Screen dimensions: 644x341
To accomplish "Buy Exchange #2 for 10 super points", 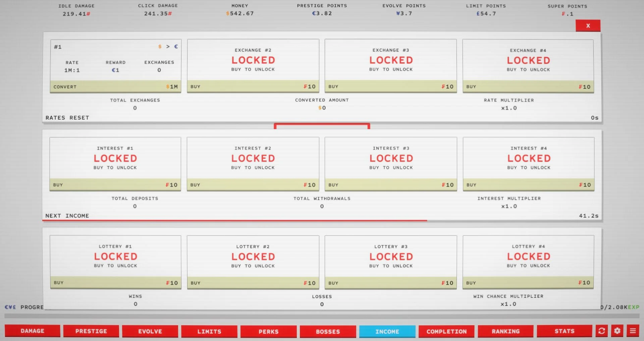I will tap(253, 87).
